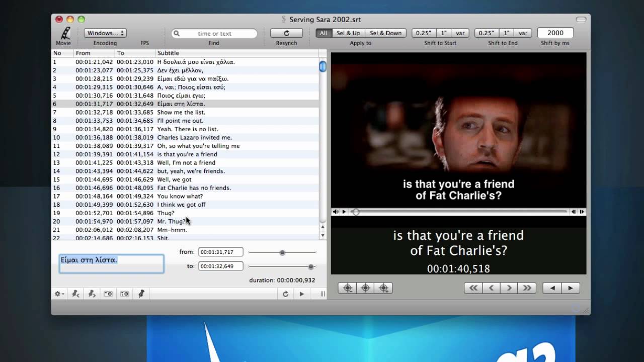Click var button under Shift to End

coord(523,33)
